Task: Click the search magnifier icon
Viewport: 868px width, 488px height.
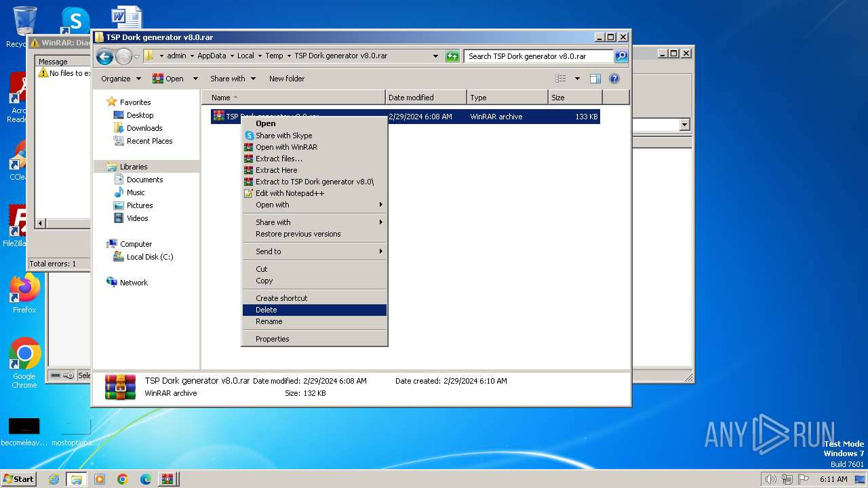Action: (x=620, y=56)
